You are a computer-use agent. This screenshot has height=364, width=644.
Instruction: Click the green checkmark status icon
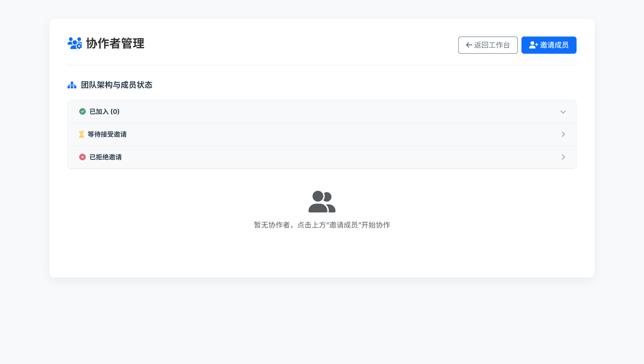pyautogui.click(x=83, y=111)
